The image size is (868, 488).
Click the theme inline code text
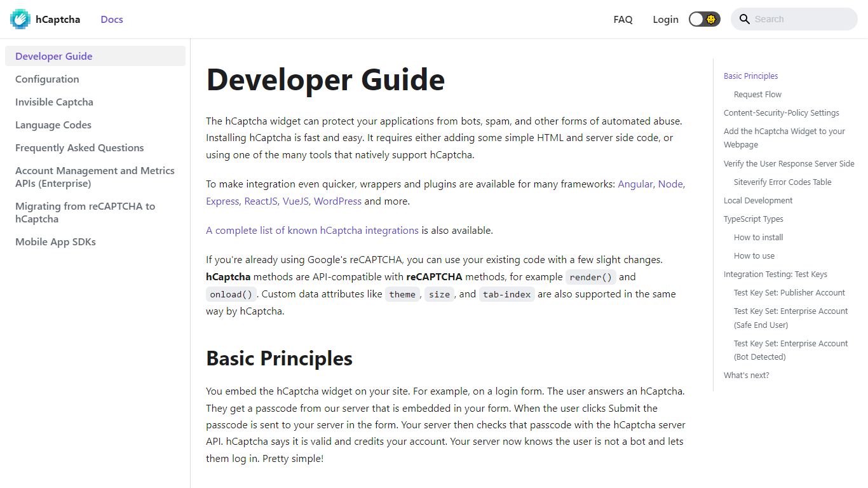point(402,294)
